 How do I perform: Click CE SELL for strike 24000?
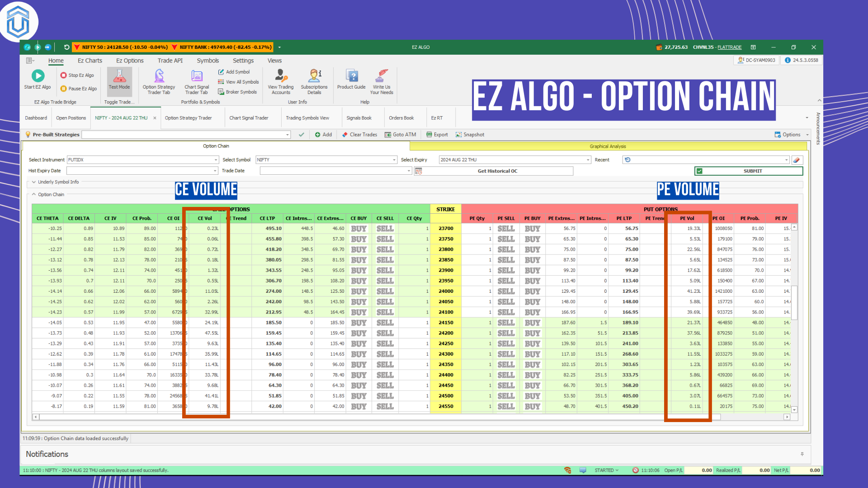coord(385,291)
